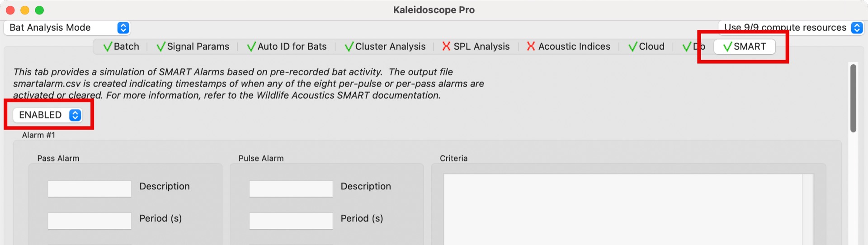Click the green checkmark icon beside Cloud
The image size is (868, 245).
pos(633,47)
